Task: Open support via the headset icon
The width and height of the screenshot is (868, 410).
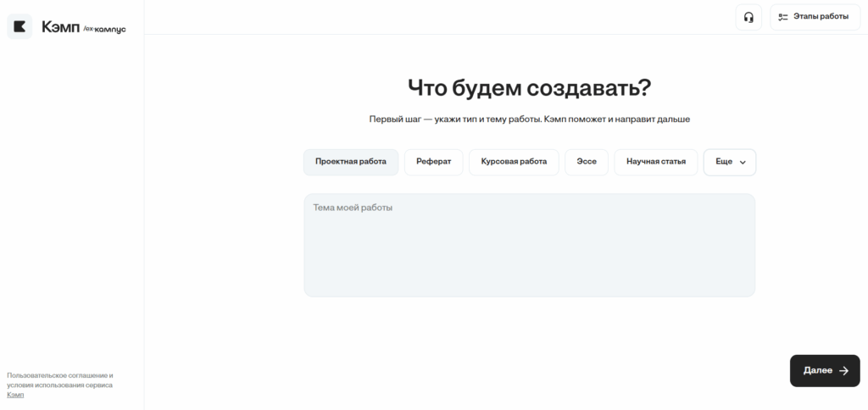Action: coord(748,17)
